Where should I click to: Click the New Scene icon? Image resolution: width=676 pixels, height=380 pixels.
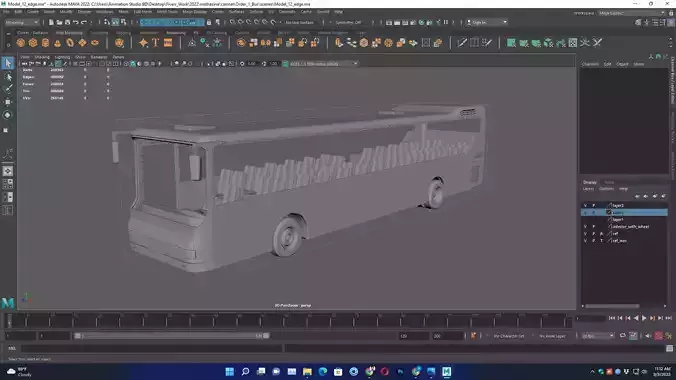(x=51, y=22)
